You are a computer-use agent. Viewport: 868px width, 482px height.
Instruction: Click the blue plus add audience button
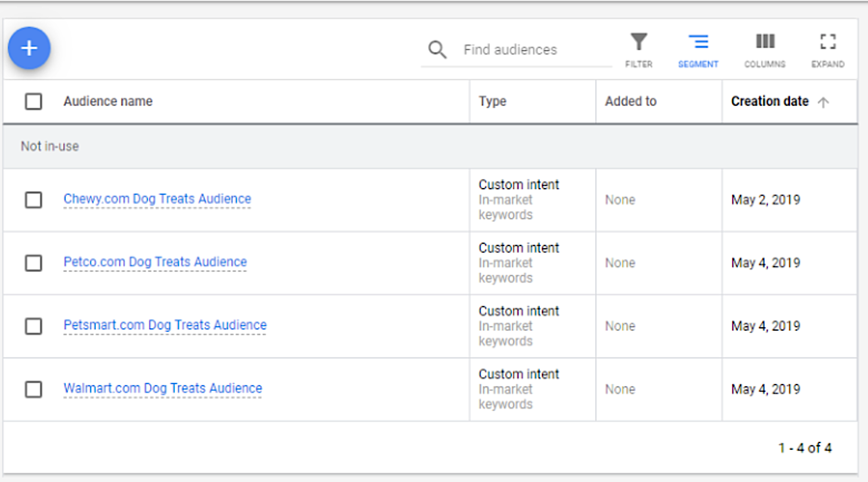(29, 48)
